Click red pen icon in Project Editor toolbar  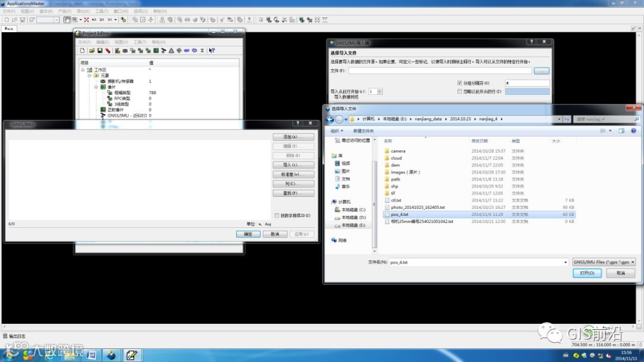(x=108, y=51)
